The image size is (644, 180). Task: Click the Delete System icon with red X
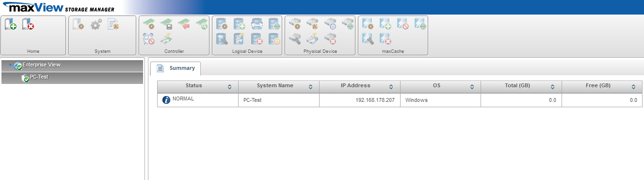point(28,24)
